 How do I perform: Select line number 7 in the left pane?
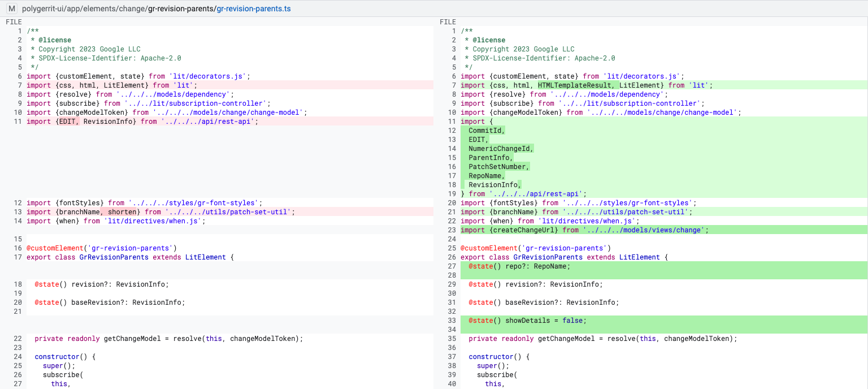(19, 85)
